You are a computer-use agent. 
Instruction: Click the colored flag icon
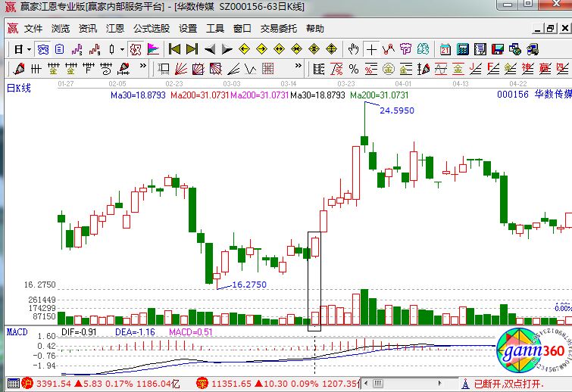(x=154, y=49)
